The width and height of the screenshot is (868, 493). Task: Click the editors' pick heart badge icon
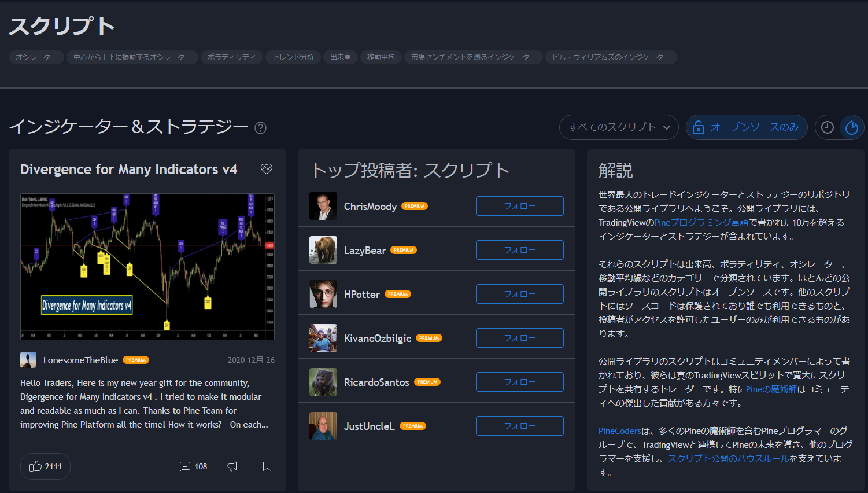[x=267, y=169]
